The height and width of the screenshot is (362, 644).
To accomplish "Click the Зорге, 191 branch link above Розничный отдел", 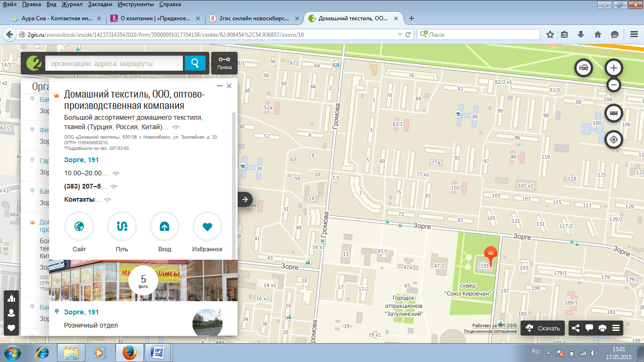I will click(x=82, y=312).
